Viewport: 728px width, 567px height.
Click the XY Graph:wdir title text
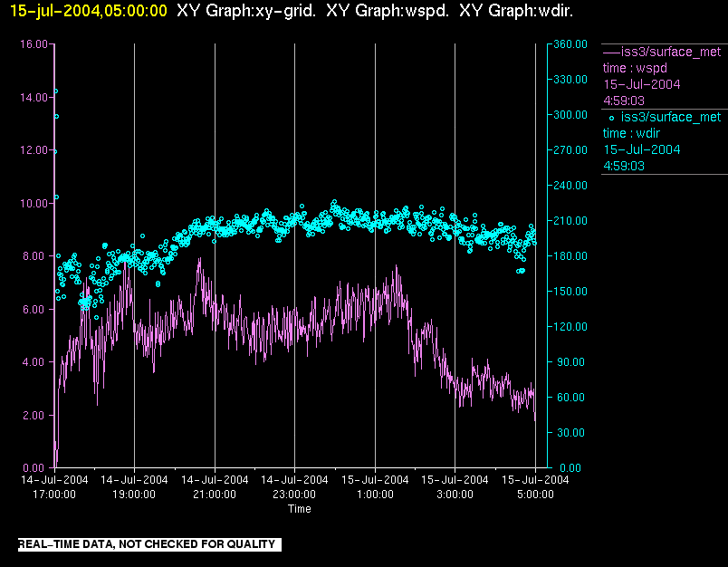click(516, 11)
